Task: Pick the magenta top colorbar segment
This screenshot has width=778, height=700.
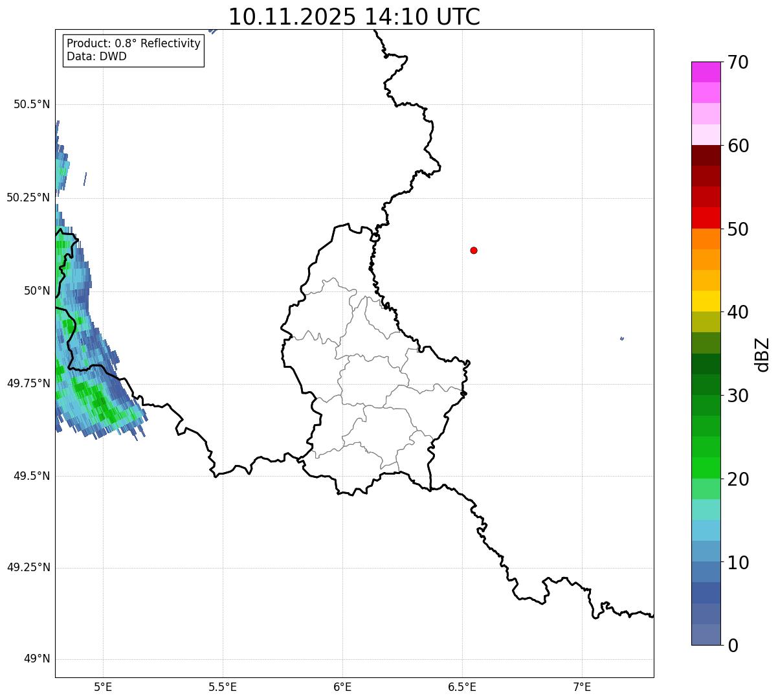Action: pyautogui.click(x=706, y=72)
